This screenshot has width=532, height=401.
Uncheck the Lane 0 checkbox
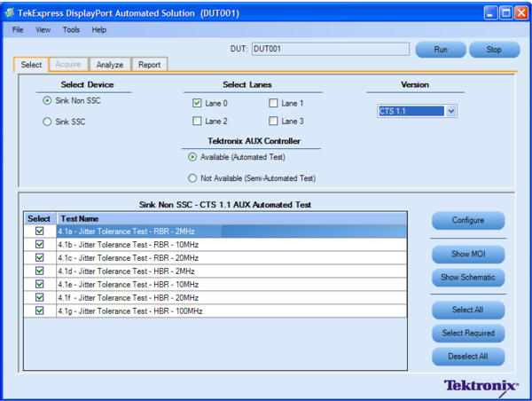click(197, 103)
